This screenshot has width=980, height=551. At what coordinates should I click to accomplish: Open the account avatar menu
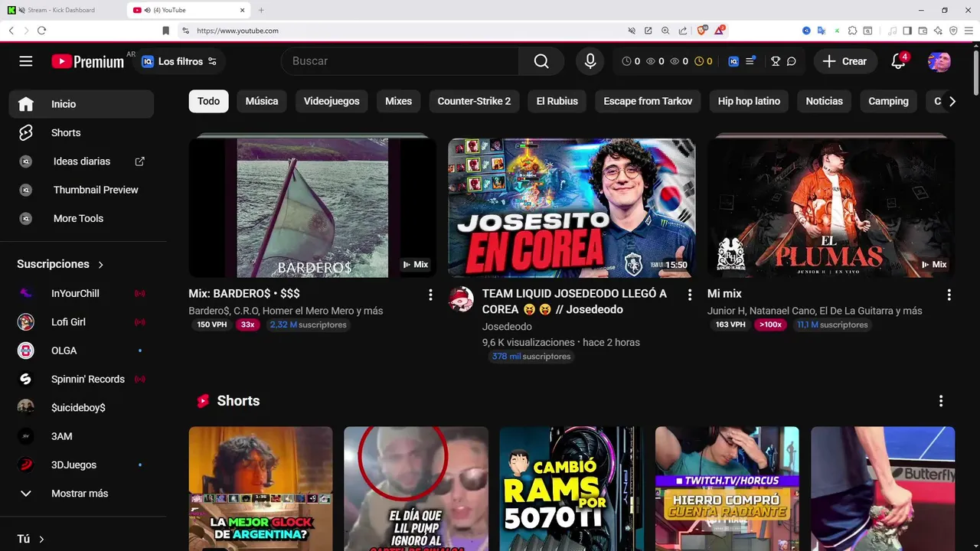coord(939,61)
